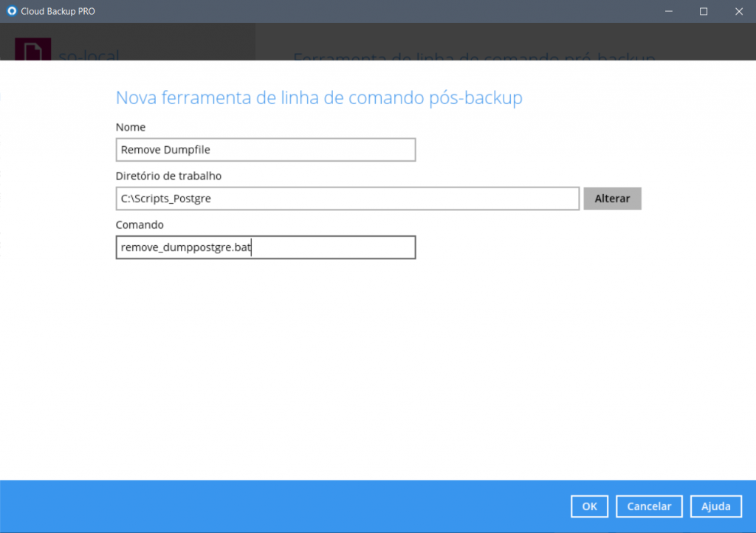The image size is (756, 533).
Task: Click the Comando label text
Action: coord(140,224)
